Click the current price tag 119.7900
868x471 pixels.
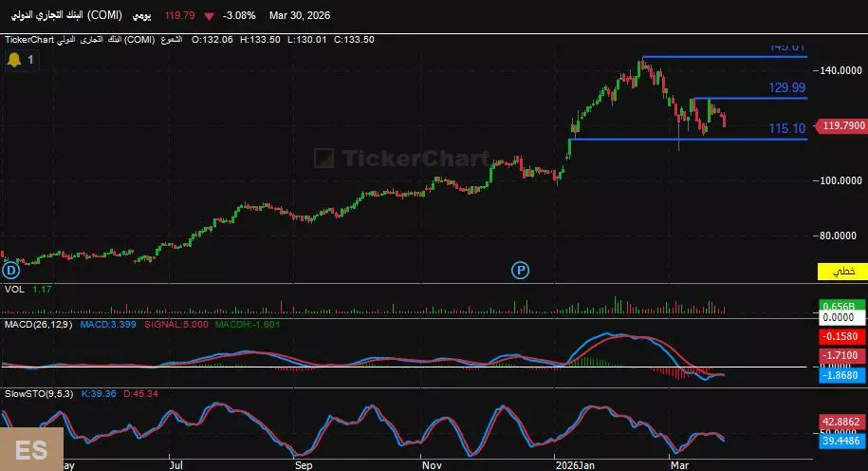(x=842, y=125)
